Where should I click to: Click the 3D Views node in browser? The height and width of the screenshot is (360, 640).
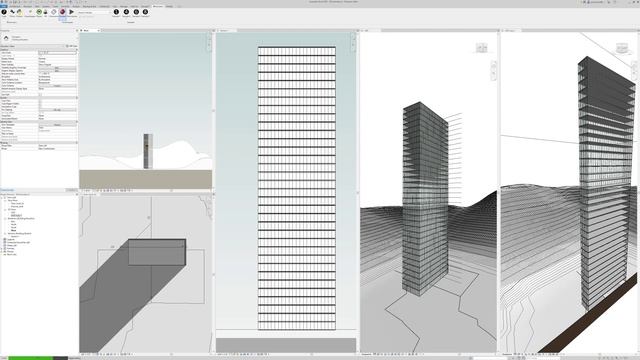coord(12,209)
